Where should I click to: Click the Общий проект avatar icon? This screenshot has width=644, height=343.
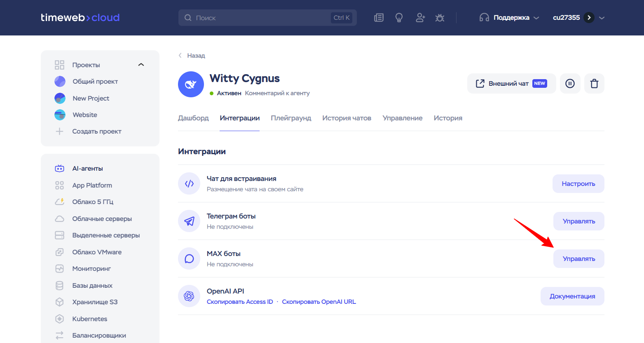coord(60,82)
